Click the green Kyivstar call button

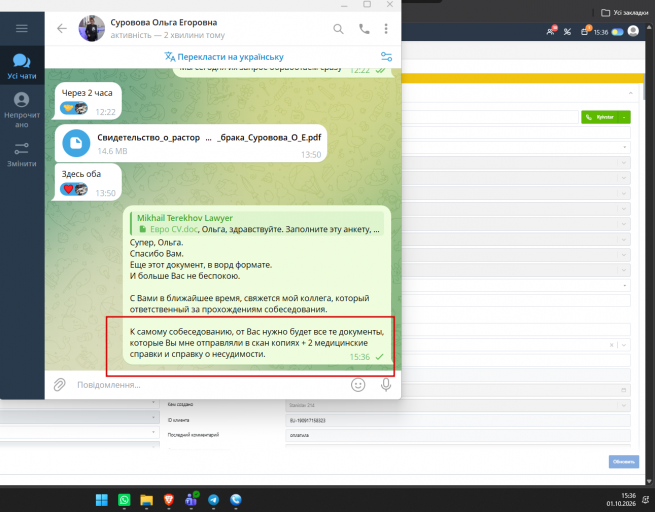pos(599,117)
